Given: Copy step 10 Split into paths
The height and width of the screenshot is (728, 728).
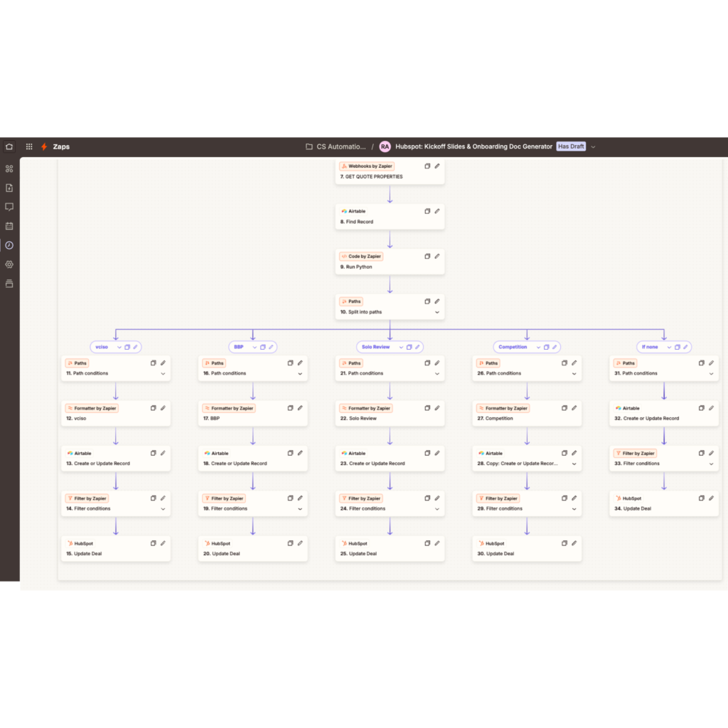Looking at the screenshot, I should coord(427,301).
